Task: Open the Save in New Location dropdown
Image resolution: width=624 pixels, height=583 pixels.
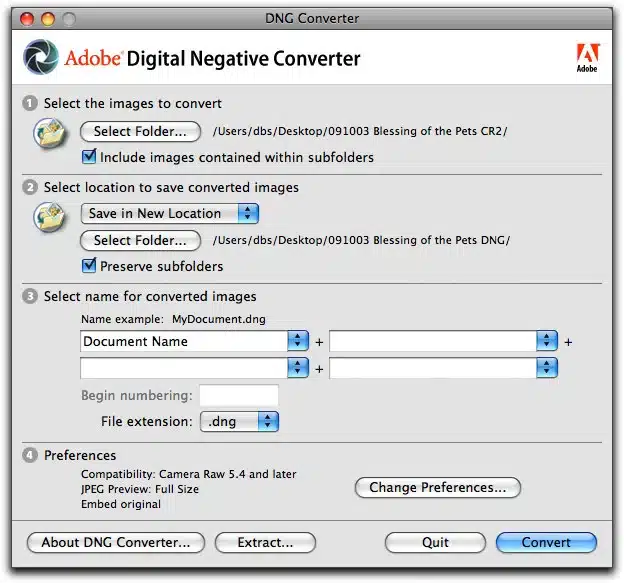Action: click(x=170, y=214)
